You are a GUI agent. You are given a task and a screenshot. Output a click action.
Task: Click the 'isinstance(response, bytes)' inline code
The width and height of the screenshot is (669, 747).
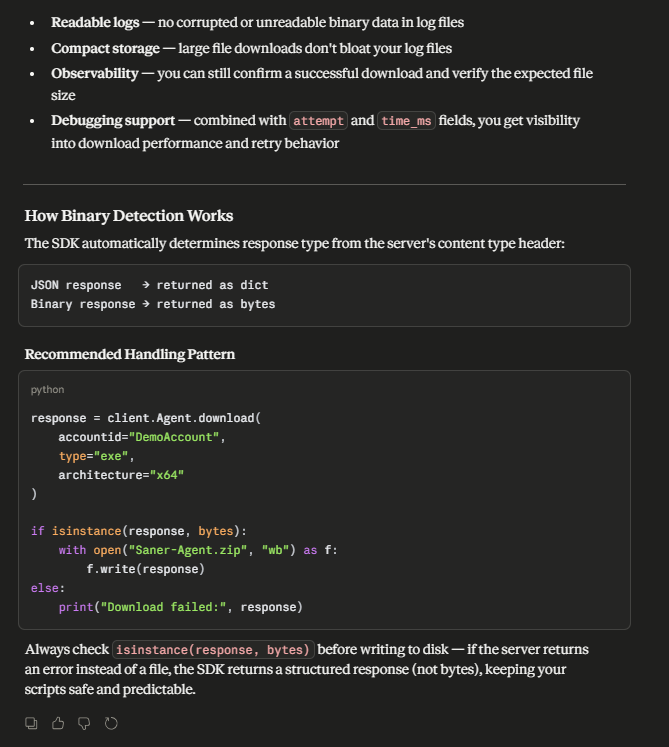(213, 649)
